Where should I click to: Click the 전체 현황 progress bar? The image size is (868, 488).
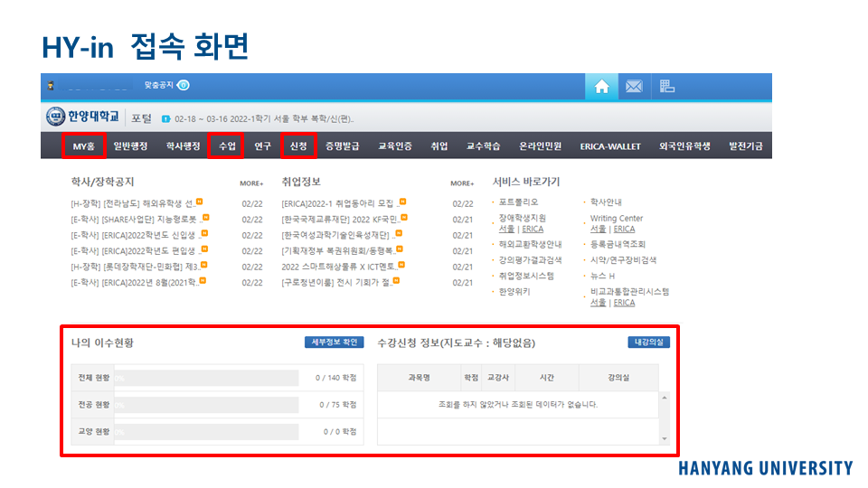click(205, 379)
